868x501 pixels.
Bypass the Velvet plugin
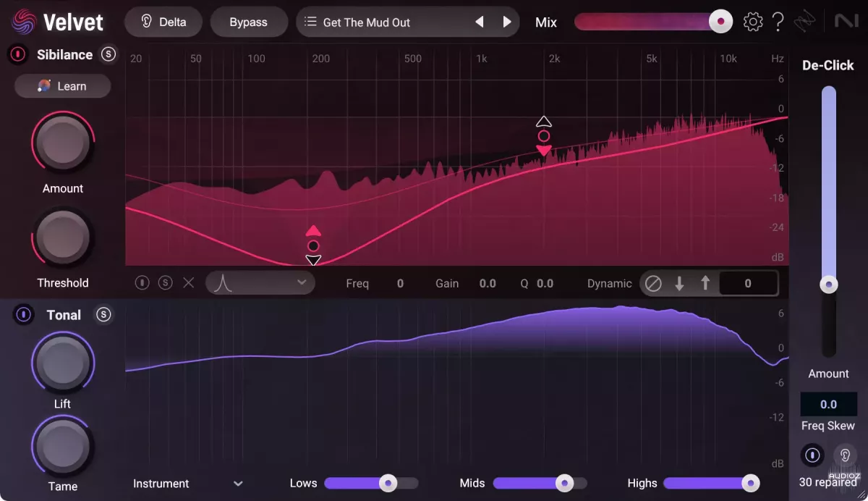click(x=248, y=22)
